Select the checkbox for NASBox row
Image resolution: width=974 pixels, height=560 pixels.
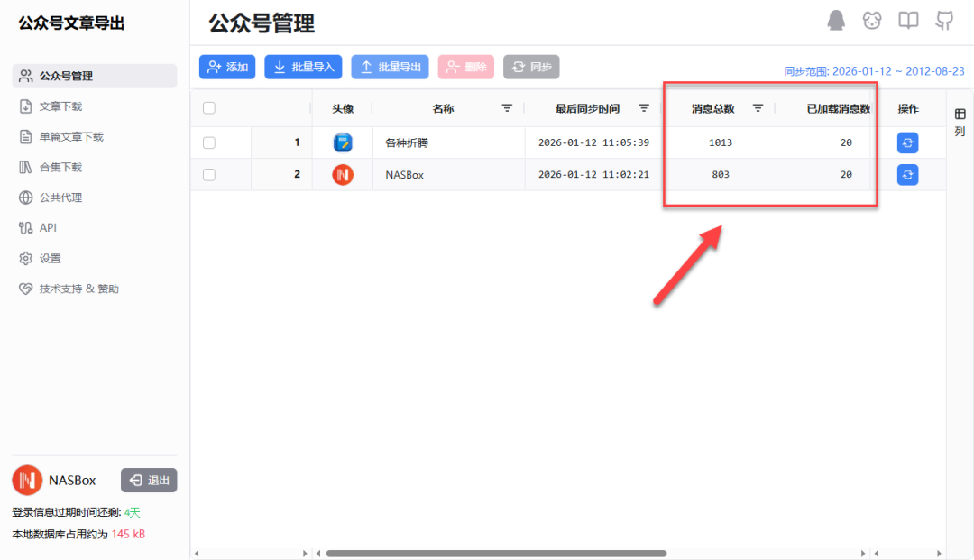click(x=208, y=174)
